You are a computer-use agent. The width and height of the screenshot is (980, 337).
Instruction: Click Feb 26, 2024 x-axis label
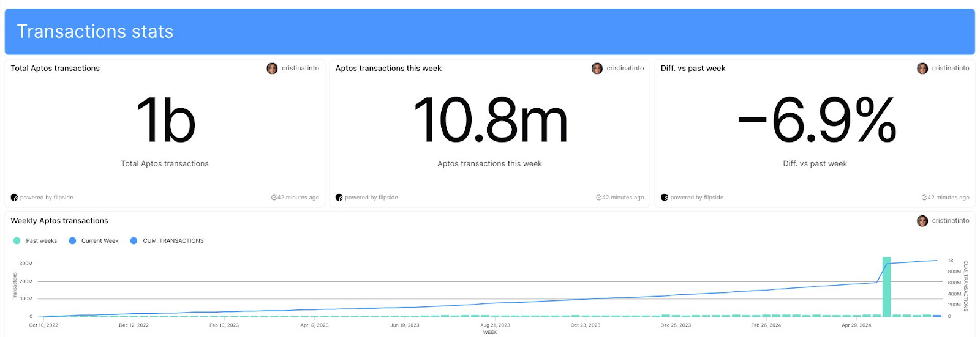[x=766, y=325]
